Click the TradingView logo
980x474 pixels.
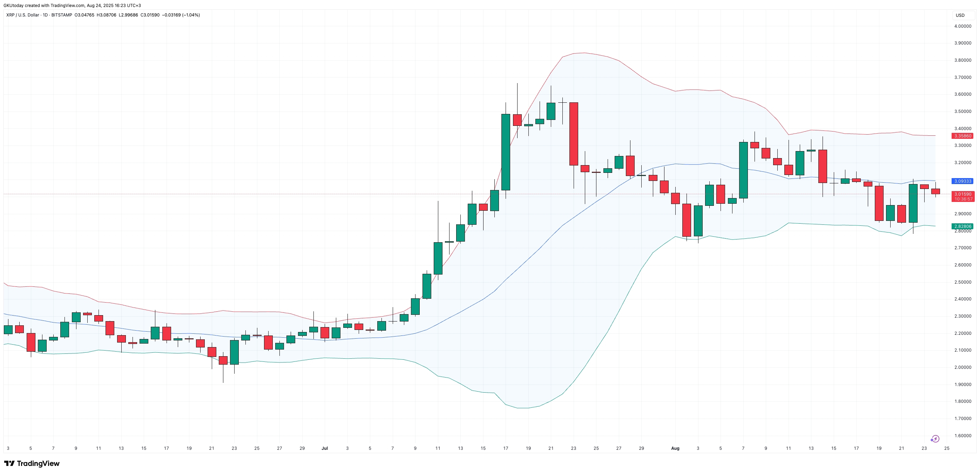[x=32, y=463]
